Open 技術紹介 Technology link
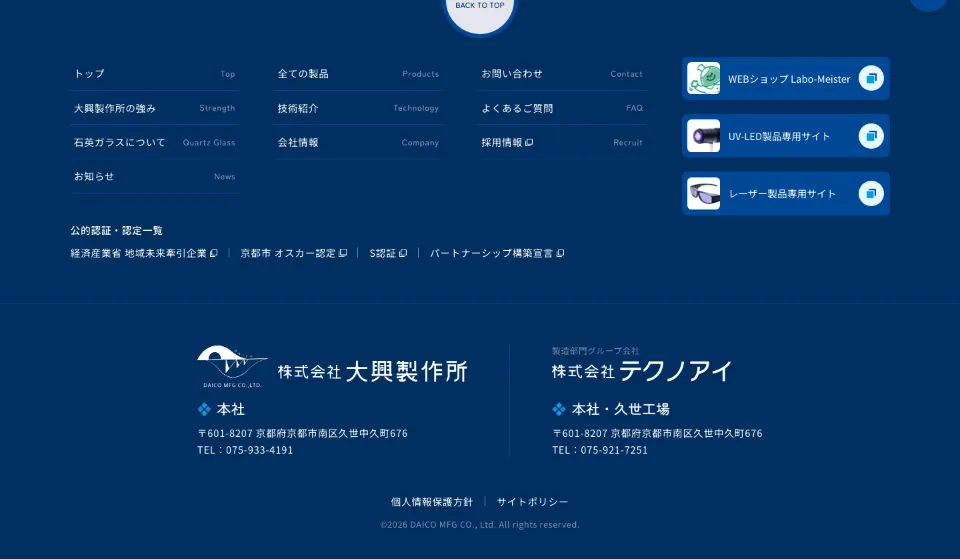 coord(358,108)
